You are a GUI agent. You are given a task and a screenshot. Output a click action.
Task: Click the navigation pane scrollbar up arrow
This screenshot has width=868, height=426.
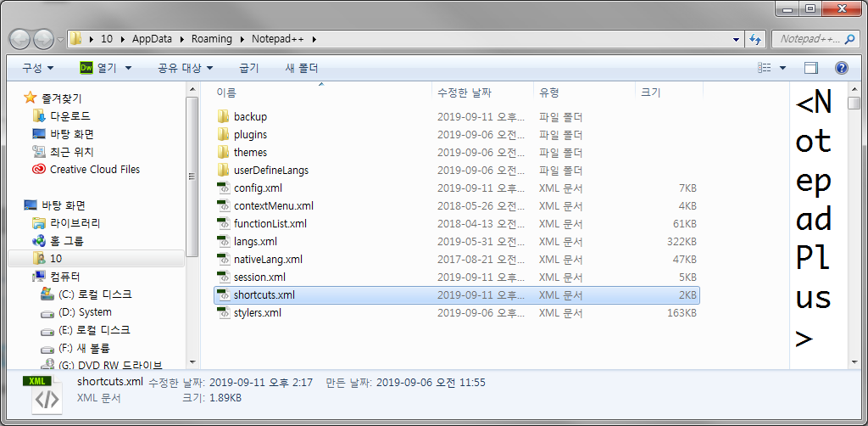pos(192,90)
